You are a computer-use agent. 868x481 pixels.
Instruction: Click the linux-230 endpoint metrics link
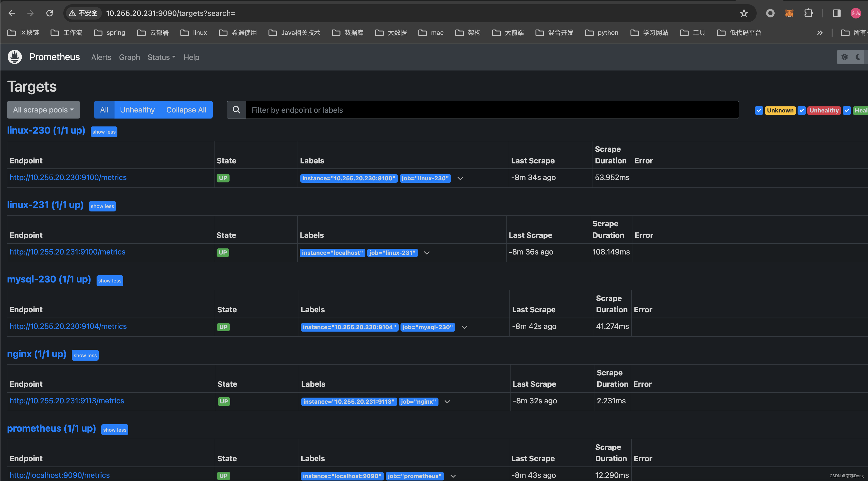68,177
